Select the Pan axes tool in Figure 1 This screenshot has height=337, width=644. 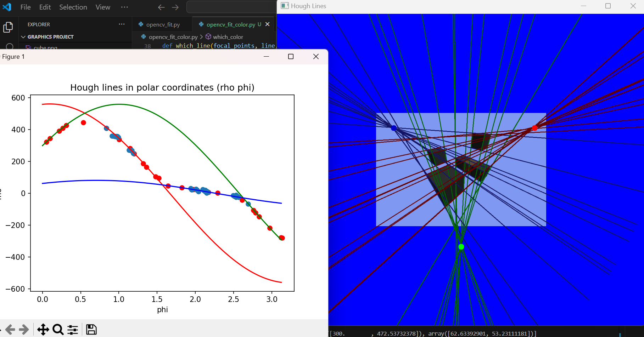point(43,330)
